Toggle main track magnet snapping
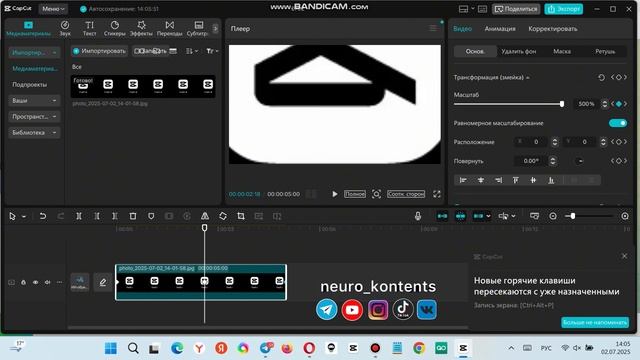Viewport: 640px width, 360px height. tap(442, 216)
